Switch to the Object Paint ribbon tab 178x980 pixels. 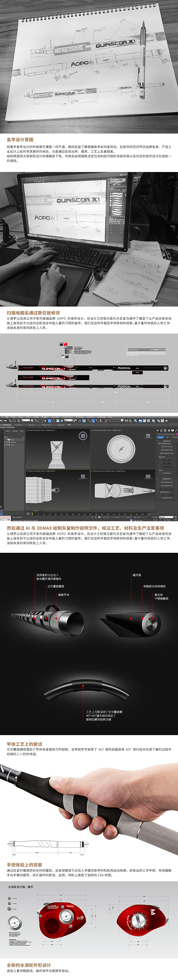pyautogui.click(x=46, y=425)
